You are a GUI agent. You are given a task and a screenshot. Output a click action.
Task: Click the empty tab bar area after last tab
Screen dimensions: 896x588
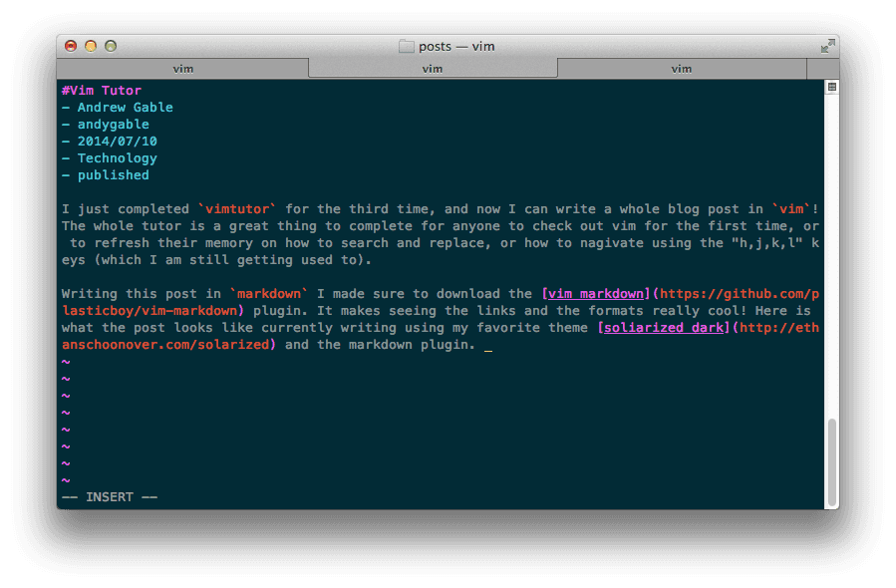click(821, 69)
